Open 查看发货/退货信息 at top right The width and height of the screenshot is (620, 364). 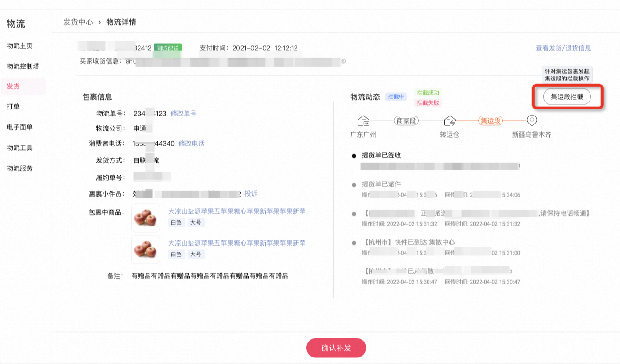[x=562, y=47]
